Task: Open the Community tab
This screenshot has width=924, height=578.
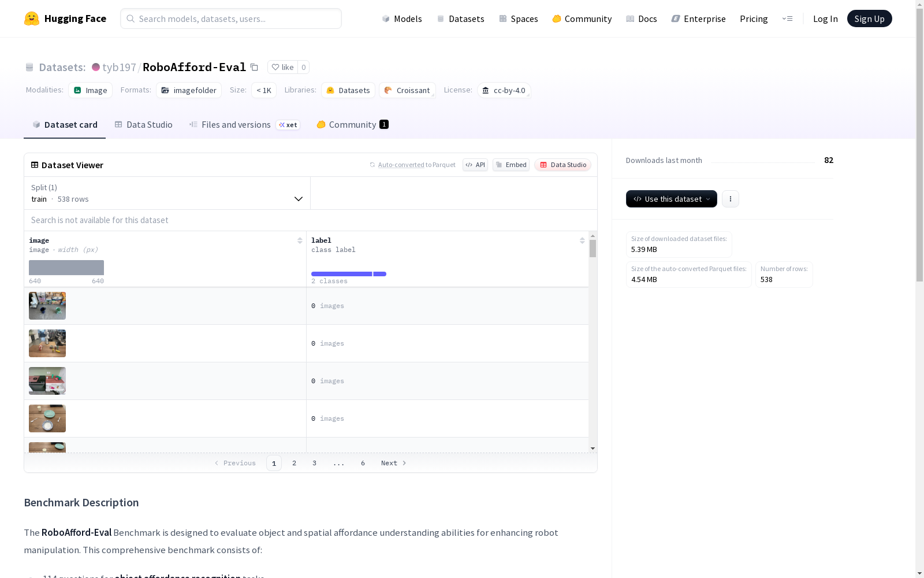Action: [x=352, y=125]
